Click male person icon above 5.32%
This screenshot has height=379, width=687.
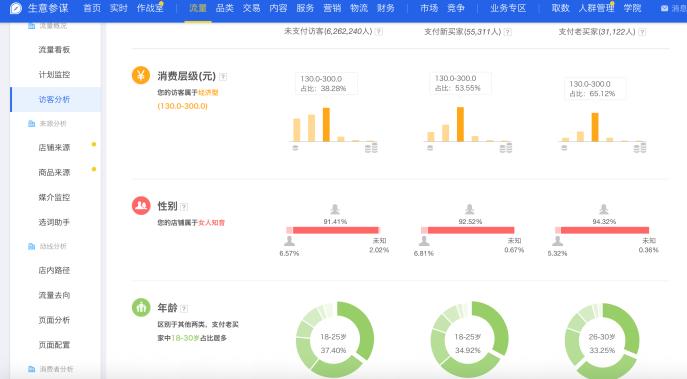pos(557,241)
